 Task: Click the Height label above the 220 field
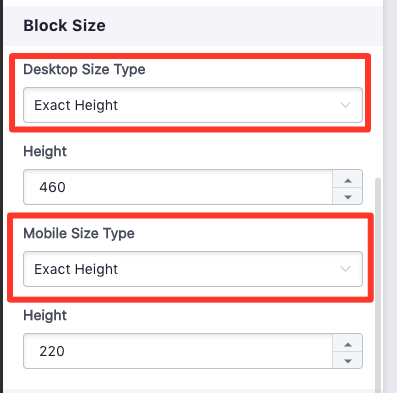[45, 315]
